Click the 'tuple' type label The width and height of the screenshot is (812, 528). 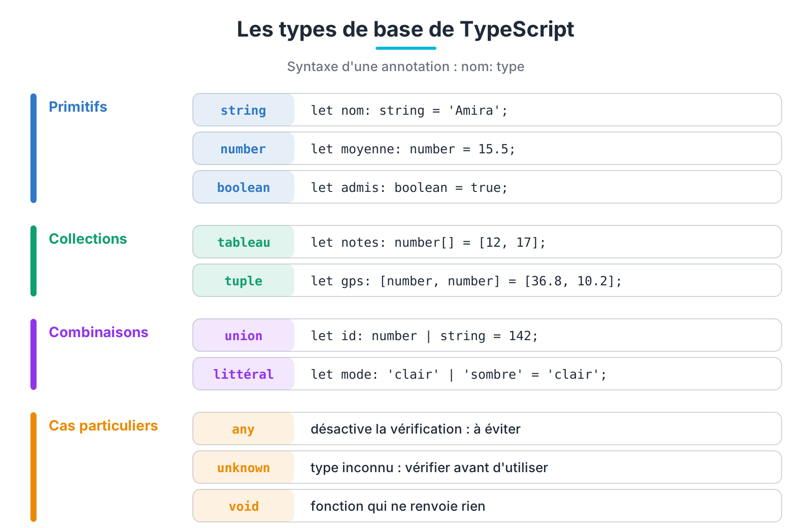click(244, 280)
